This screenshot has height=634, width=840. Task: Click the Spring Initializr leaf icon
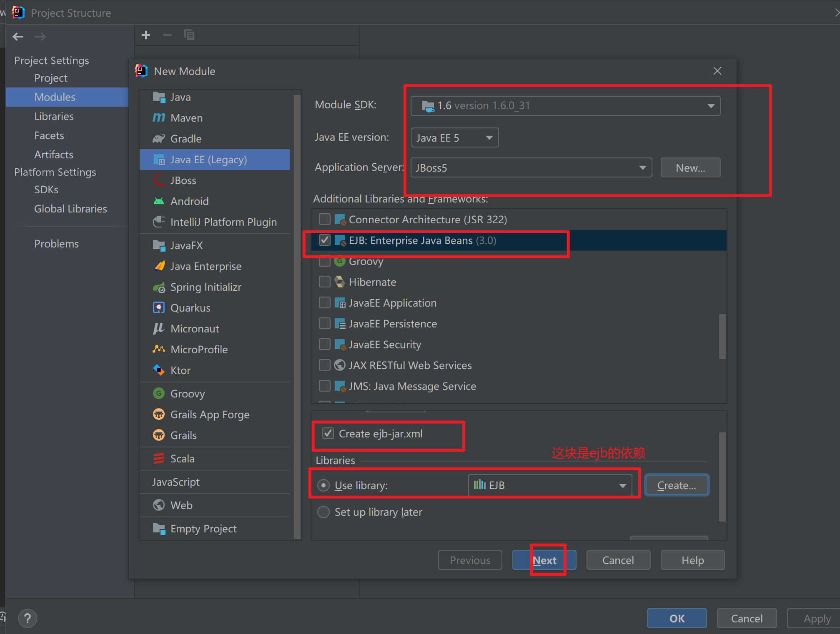point(159,287)
